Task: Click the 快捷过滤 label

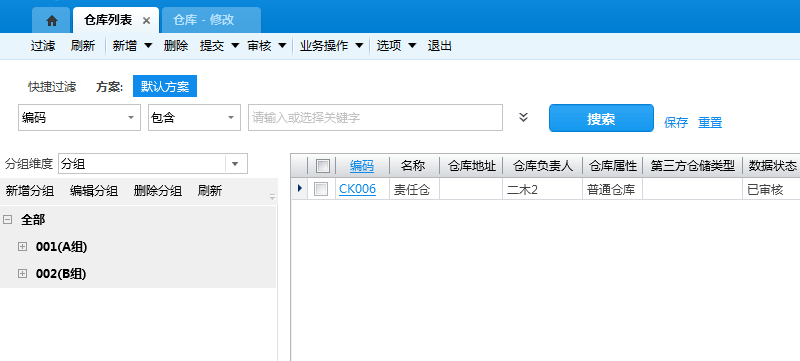Action: click(52, 87)
